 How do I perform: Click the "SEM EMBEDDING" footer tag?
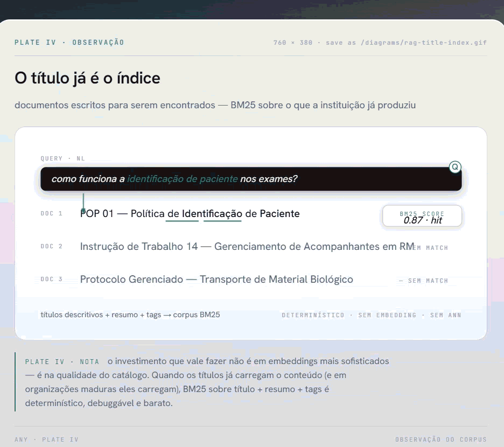point(387,315)
